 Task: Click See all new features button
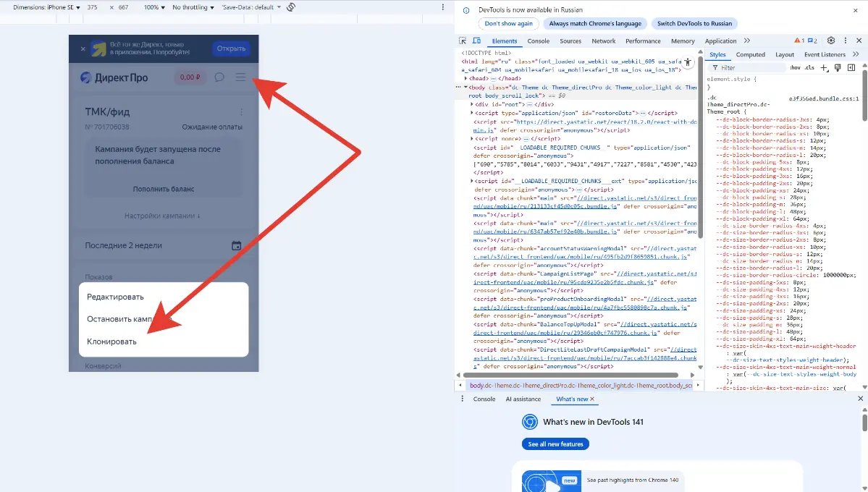(x=555, y=444)
